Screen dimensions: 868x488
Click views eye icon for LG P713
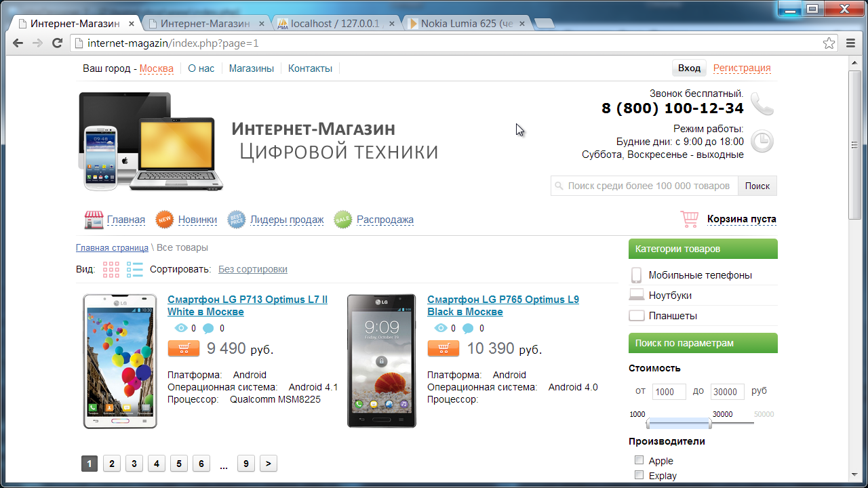point(181,329)
